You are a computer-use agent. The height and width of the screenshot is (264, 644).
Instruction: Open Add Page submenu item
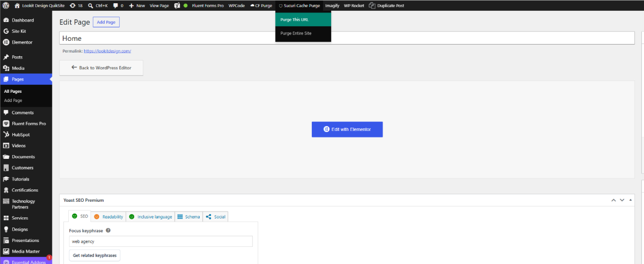(x=13, y=100)
